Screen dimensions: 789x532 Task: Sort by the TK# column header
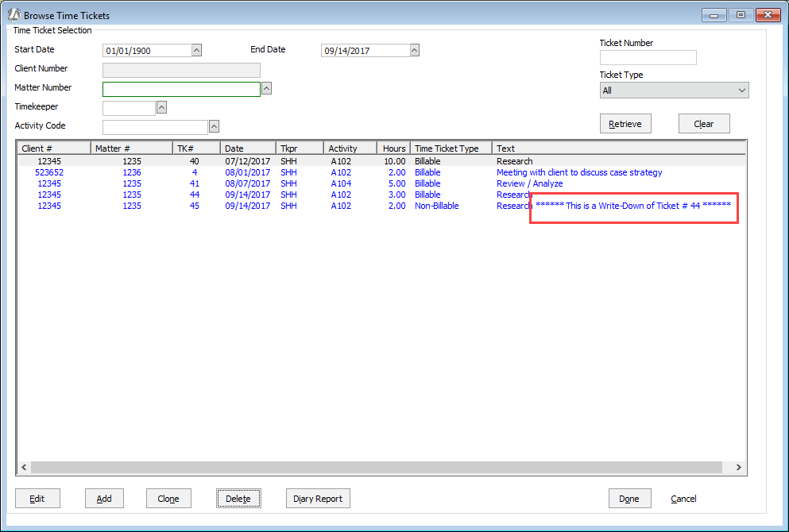tap(197, 148)
